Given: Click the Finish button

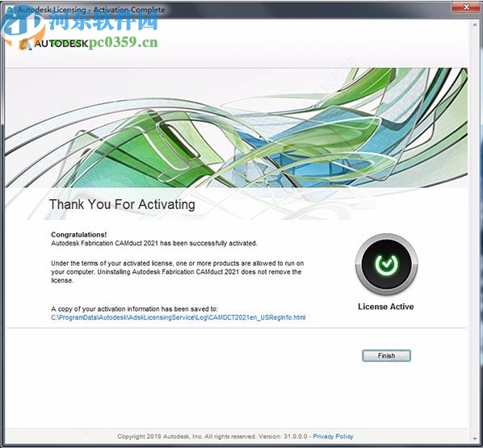Looking at the screenshot, I should [386, 356].
